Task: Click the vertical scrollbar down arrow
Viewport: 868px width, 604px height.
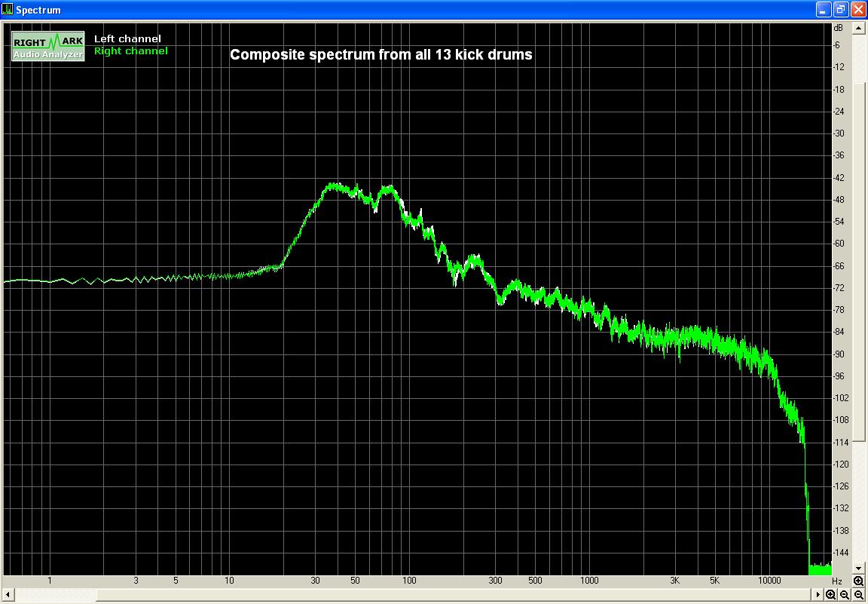Action: coord(859,568)
